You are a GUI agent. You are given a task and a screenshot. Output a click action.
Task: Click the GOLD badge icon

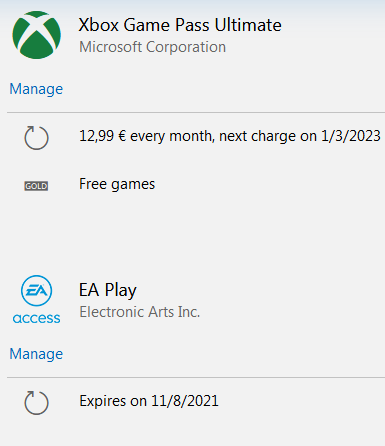pyautogui.click(x=36, y=186)
